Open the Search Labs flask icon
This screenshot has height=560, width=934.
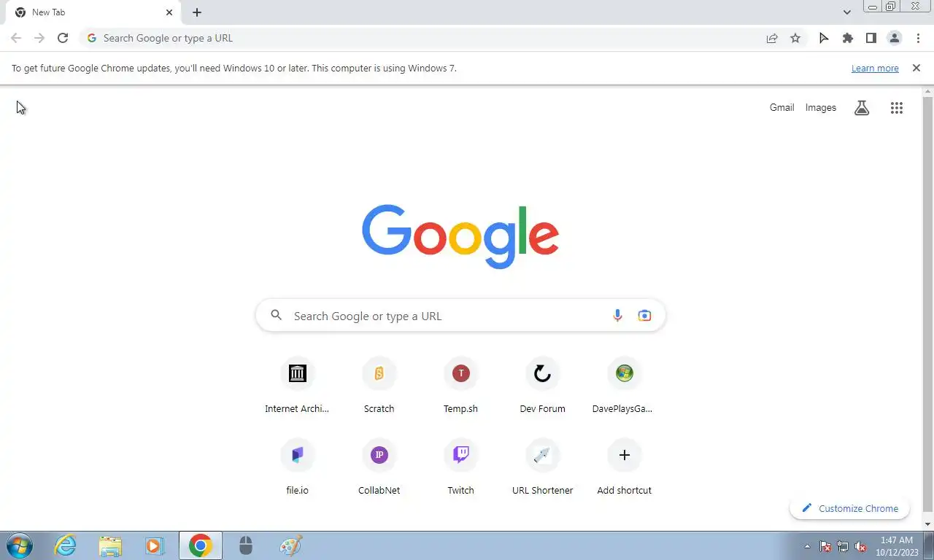point(862,108)
